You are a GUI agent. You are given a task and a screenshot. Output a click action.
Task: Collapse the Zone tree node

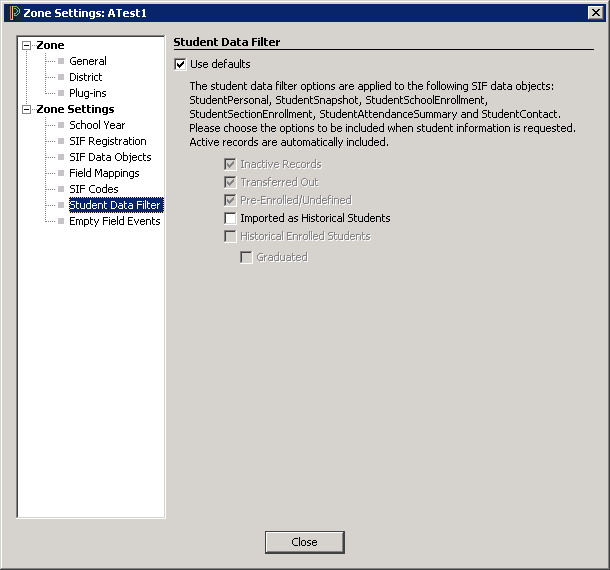point(27,45)
